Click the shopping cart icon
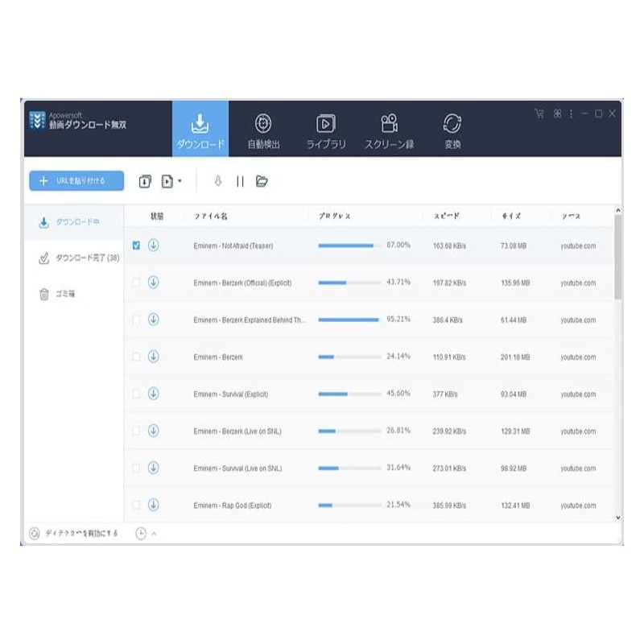The image size is (644, 644). pos(539,114)
